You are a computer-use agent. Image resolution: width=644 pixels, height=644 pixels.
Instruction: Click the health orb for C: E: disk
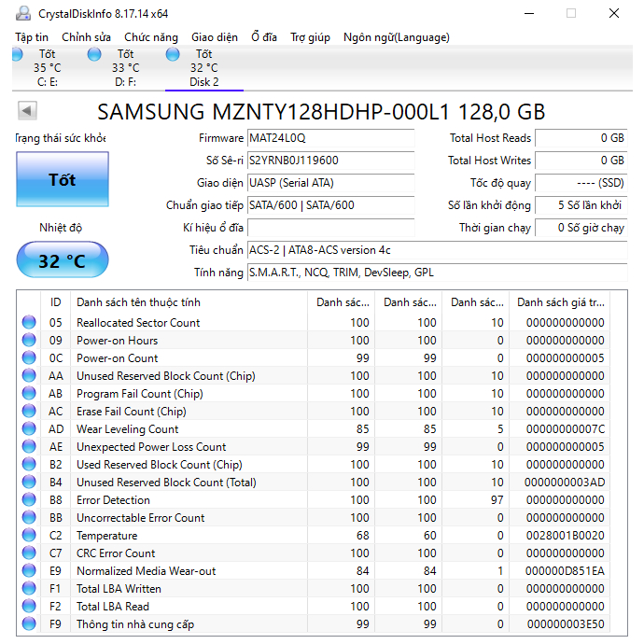point(17,55)
